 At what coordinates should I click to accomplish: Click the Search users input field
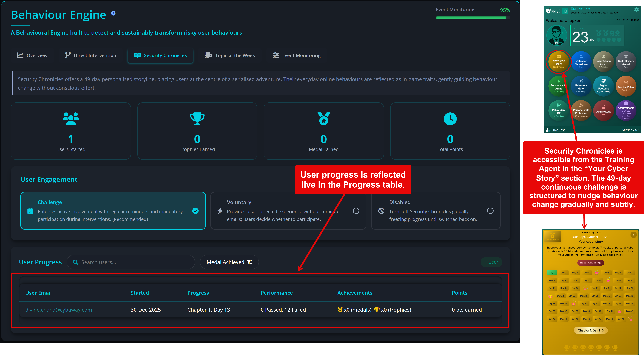pos(131,262)
